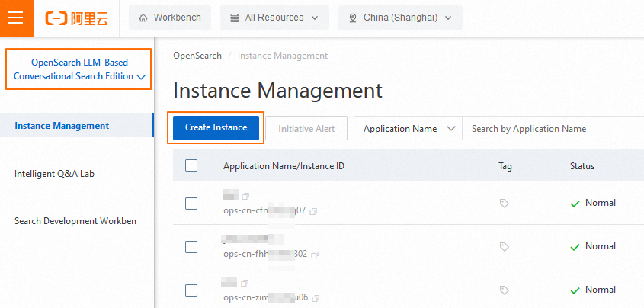The height and width of the screenshot is (308, 644).
Task: Check the ops-cn-fhh instance row checkbox
Action: pos(191,247)
